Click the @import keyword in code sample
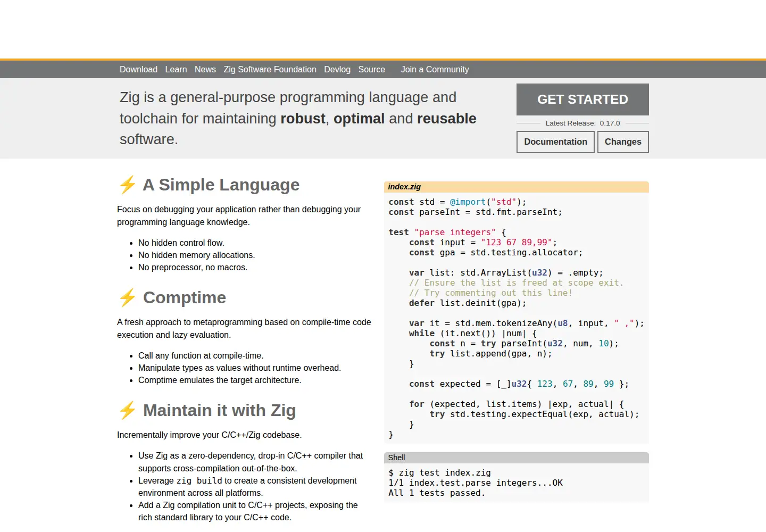766x532 pixels. coord(468,202)
